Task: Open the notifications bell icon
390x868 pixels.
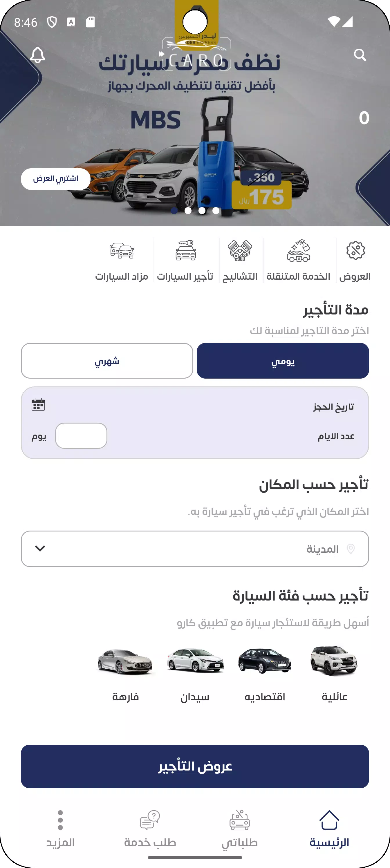Action: (37, 55)
